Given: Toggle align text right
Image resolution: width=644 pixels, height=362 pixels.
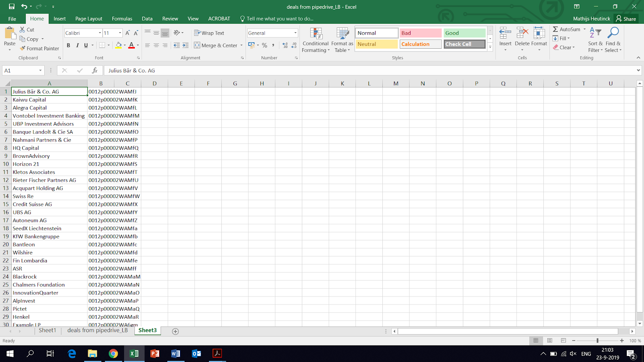Looking at the screenshot, I should pos(165,45).
